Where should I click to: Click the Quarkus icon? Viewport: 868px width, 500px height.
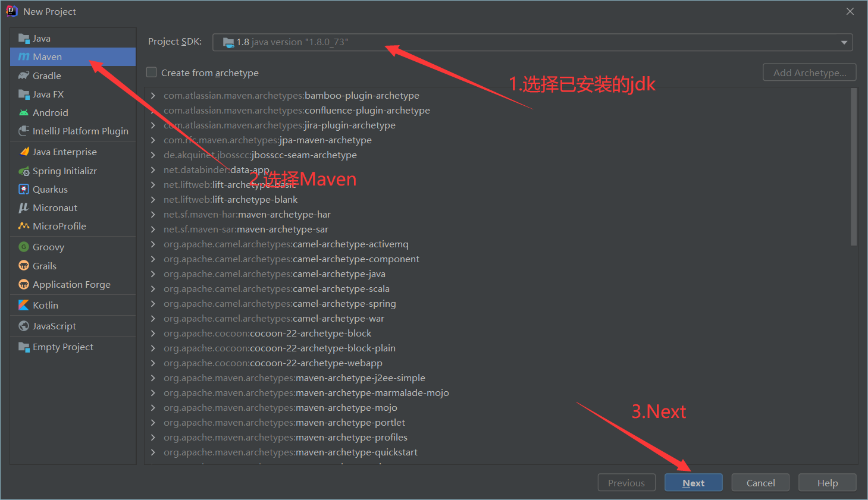pos(24,189)
